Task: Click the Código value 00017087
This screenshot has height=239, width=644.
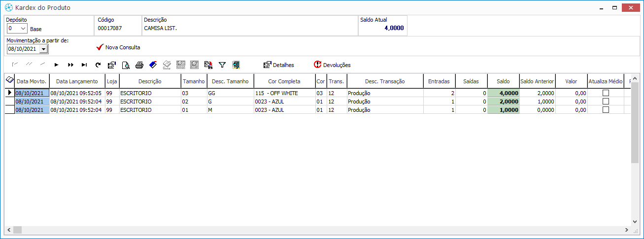Action: 109,28
